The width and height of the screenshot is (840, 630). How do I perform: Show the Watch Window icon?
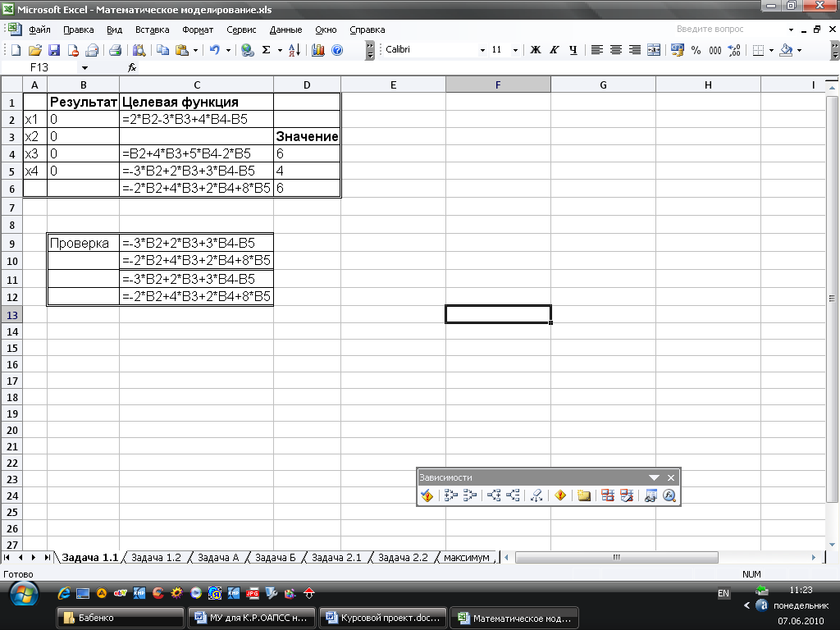(x=651, y=495)
